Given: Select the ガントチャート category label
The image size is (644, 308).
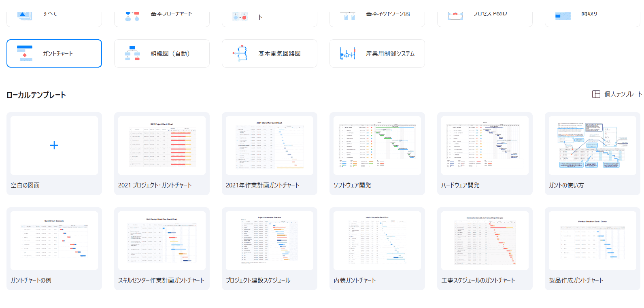Looking at the screenshot, I should tap(58, 54).
